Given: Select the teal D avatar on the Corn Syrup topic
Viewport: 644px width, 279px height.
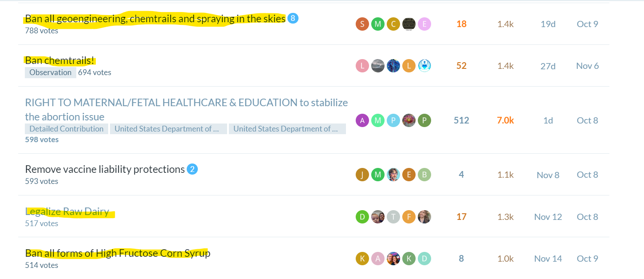Looking at the screenshot, I should click(424, 259).
